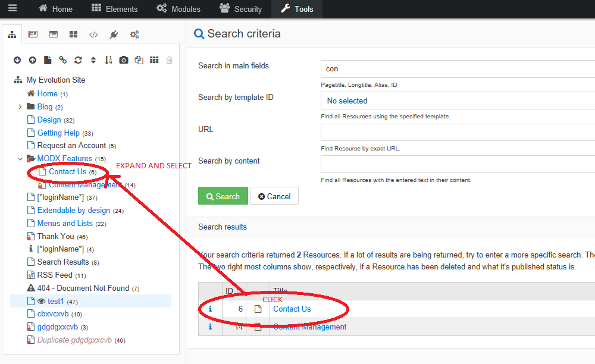Viewport: 595px width, 364px height.
Task: Toggle the hamburger menu in top bar
Action: (x=12, y=8)
